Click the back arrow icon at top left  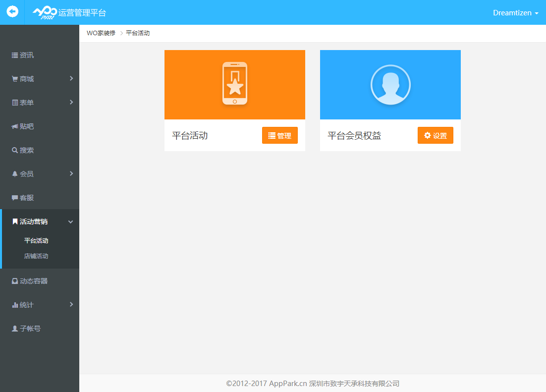(x=12, y=12)
